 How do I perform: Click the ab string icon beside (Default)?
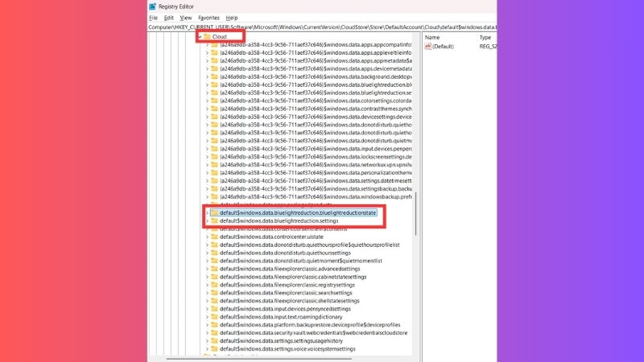tap(428, 47)
